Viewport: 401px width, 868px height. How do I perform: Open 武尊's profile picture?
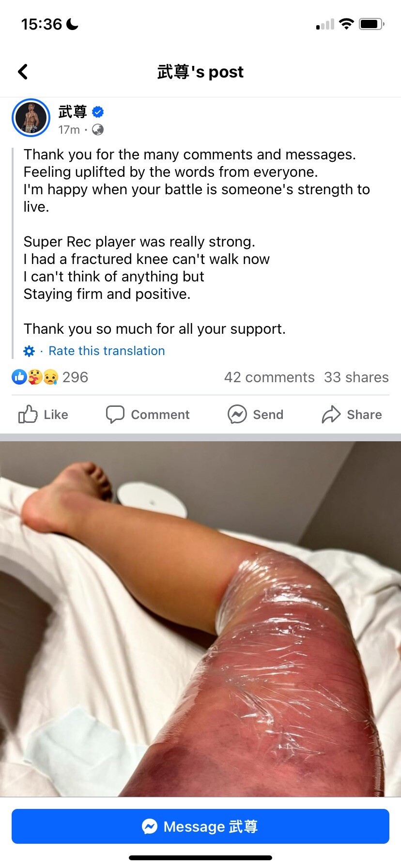coord(31,118)
